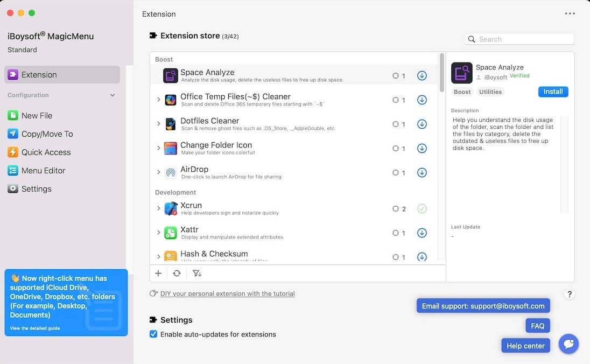
Task: Click the Space Analyze icon in details panel
Action: click(462, 73)
